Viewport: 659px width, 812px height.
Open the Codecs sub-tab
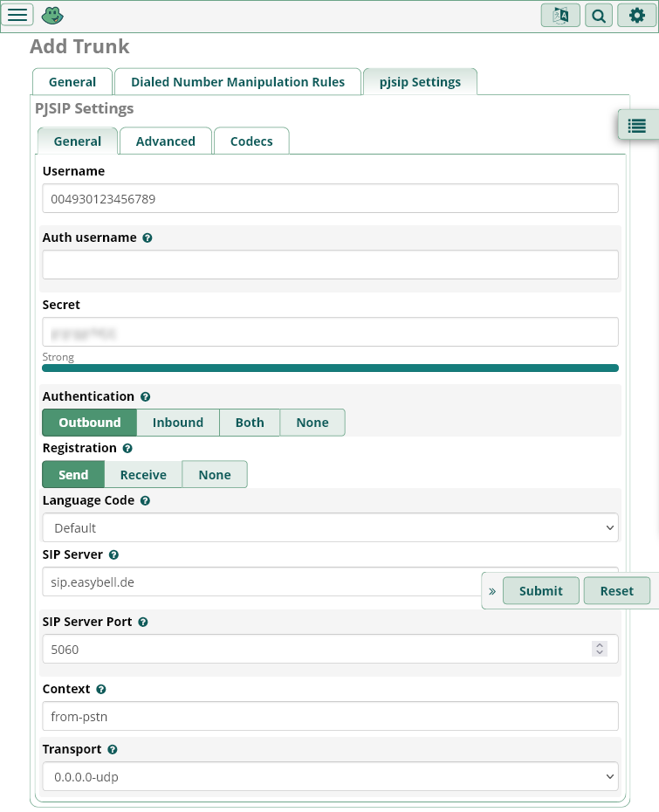click(x=251, y=141)
